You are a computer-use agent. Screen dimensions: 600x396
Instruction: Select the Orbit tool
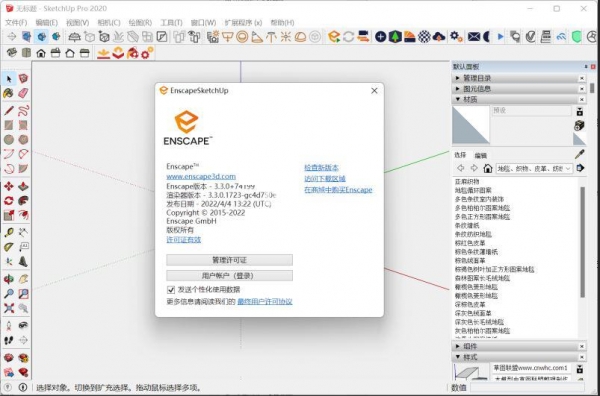8,279
